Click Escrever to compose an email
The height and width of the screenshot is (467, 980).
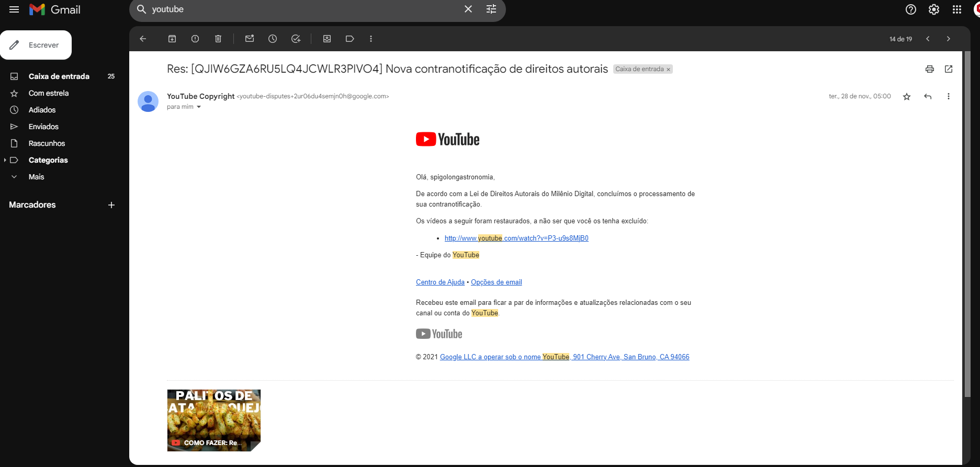click(x=36, y=45)
